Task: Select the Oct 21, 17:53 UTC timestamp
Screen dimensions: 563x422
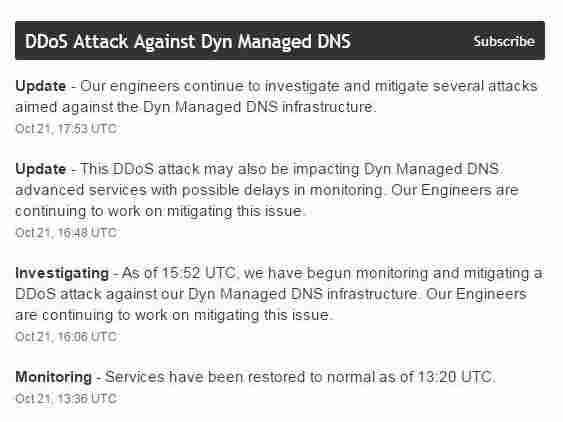Action: coord(66,129)
